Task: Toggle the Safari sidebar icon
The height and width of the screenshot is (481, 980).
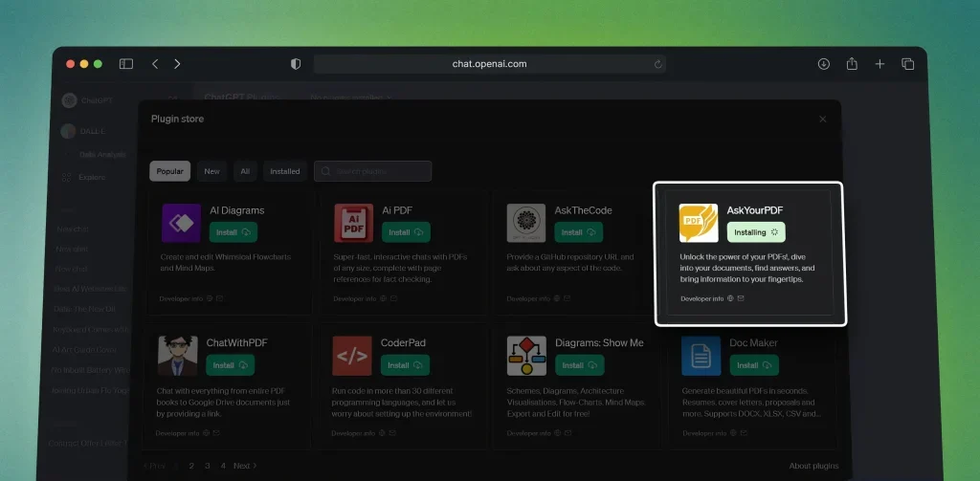Action: coord(126,64)
